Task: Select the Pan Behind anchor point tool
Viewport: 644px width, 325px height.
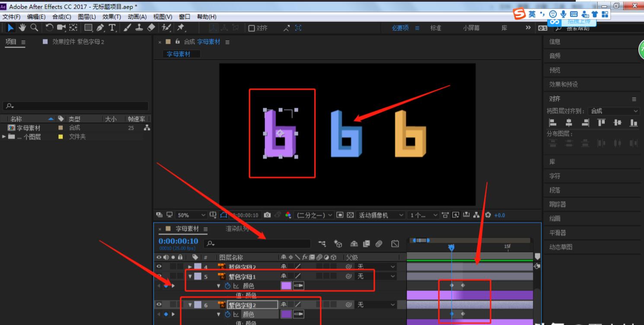Action: (x=73, y=28)
